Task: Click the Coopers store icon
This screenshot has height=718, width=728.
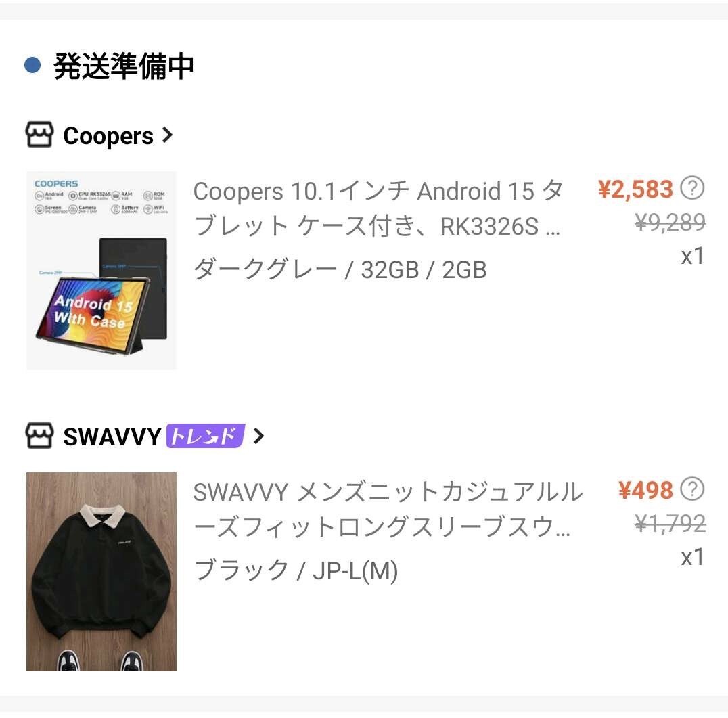Action: point(39,135)
